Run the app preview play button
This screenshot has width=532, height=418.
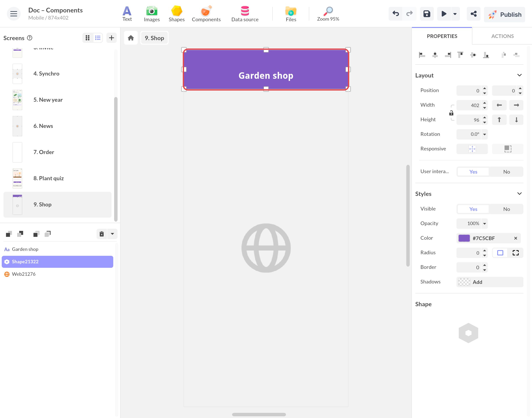pos(444,14)
